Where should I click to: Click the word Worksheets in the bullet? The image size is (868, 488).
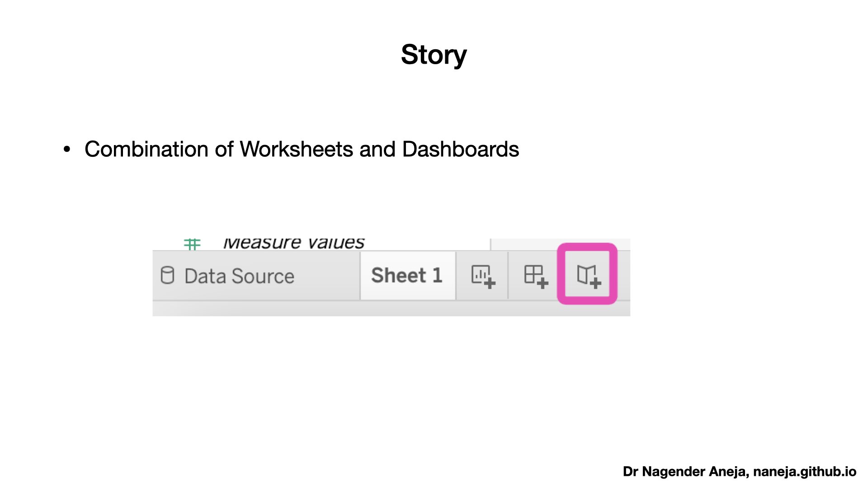(x=296, y=149)
